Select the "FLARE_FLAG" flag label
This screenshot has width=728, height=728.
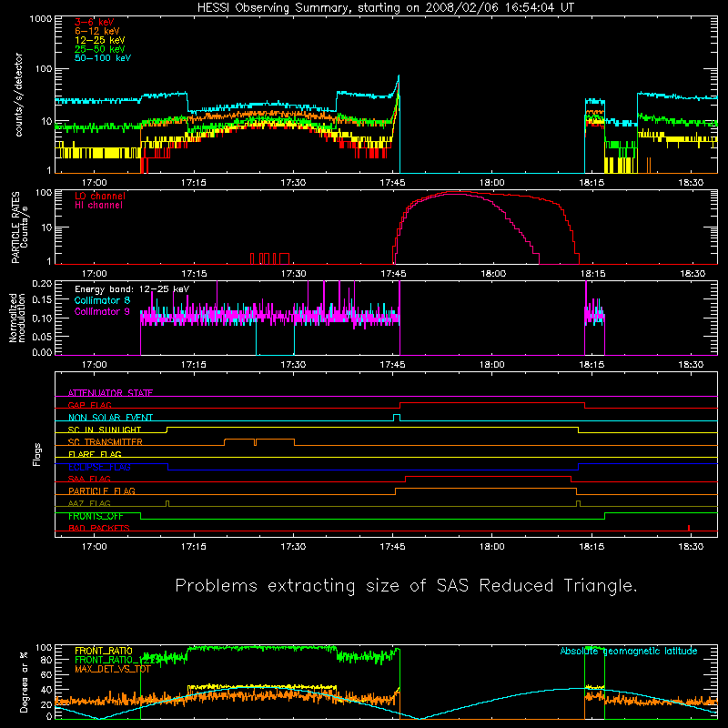tap(95, 454)
